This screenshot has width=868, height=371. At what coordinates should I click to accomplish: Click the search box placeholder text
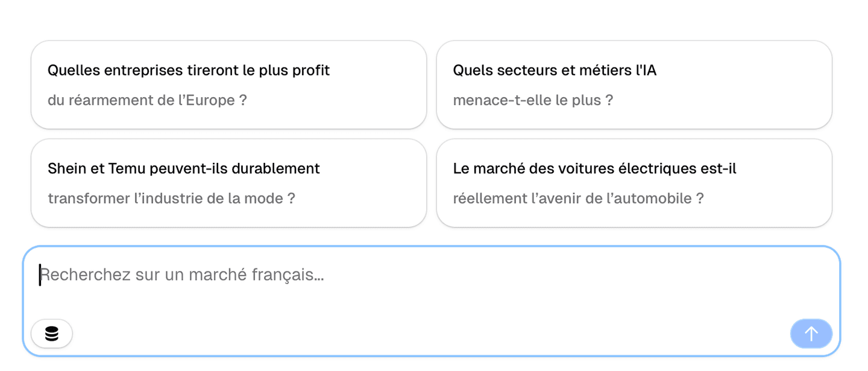tap(182, 275)
